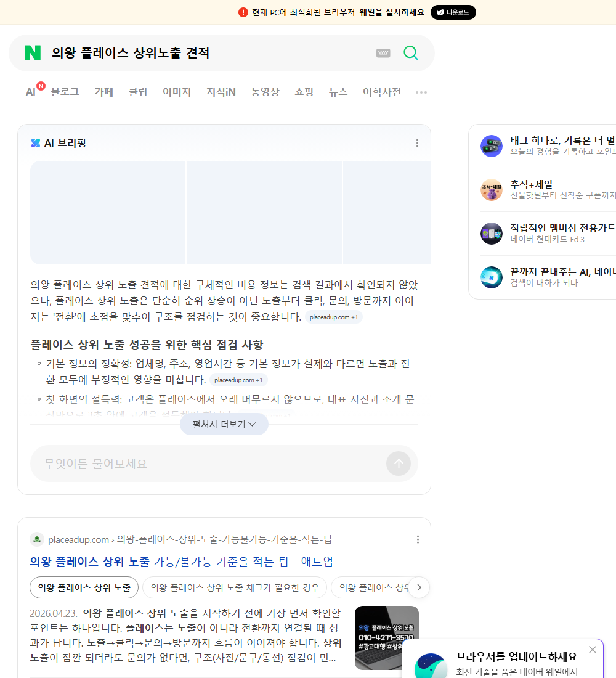Click heading 플레이스 상위 노출 성공을 위한 핵심 점검 사항
The image size is (616, 678).
(x=147, y=345)
